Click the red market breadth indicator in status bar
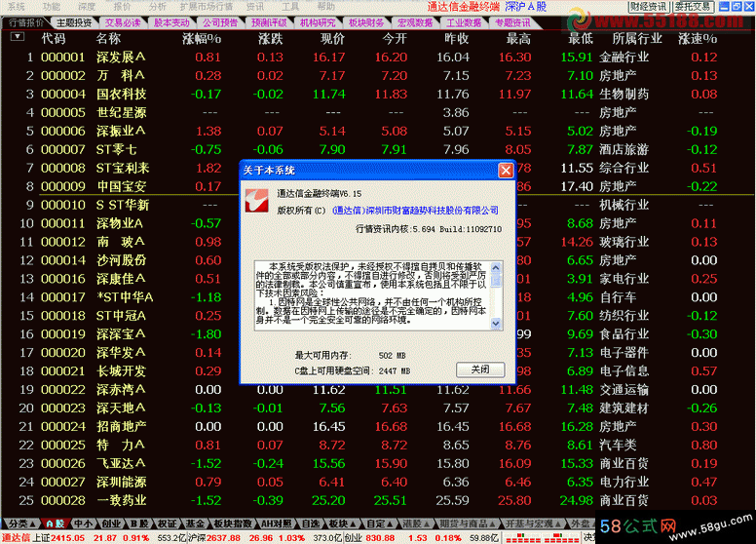Viewport: 756px width, 544px height. pyautogui.click(x=542, y=538)
